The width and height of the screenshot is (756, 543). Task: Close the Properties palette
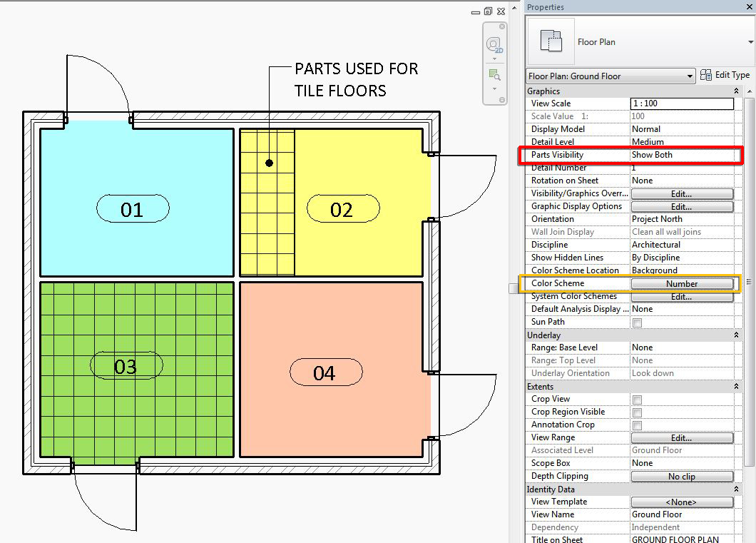coord(749,7)
